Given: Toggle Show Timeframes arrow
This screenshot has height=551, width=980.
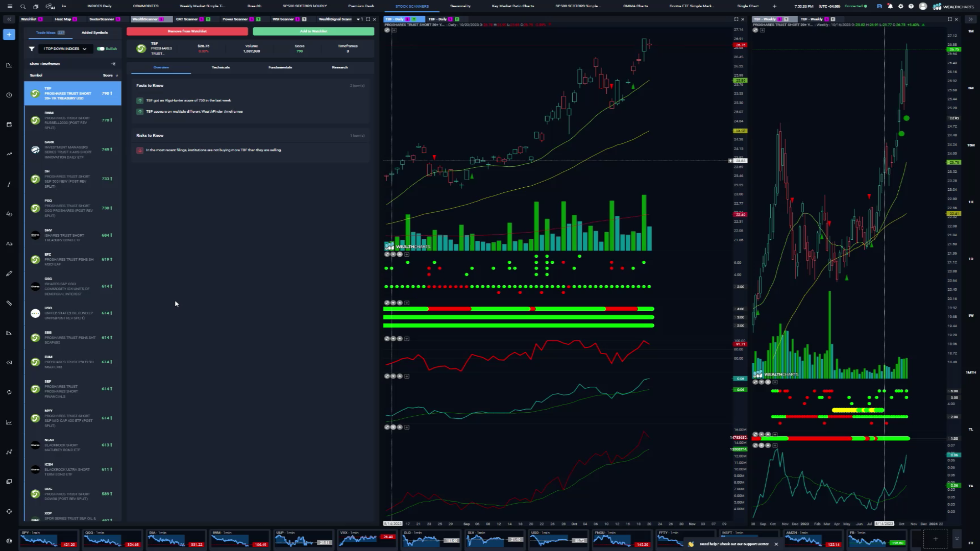Looking at the screenshot, I should click(x=113, y=64).
